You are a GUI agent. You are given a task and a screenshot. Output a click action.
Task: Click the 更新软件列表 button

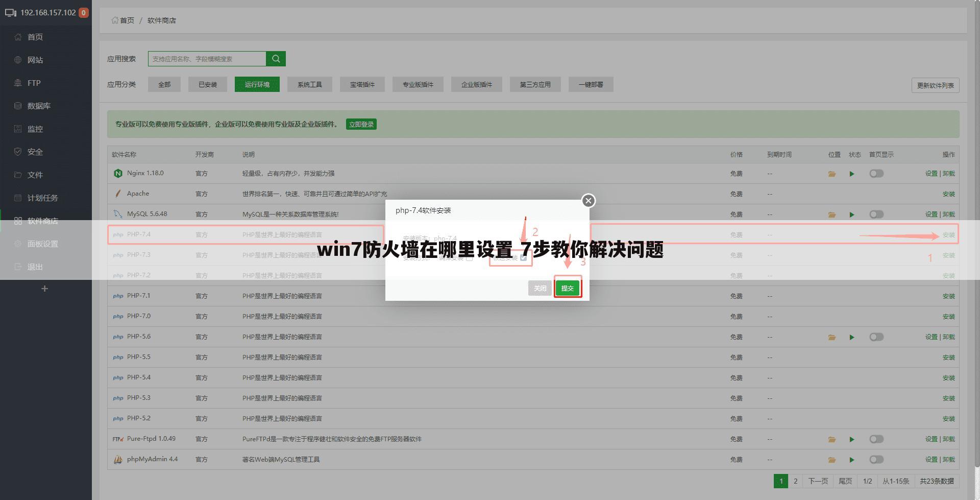pos(936,85)
